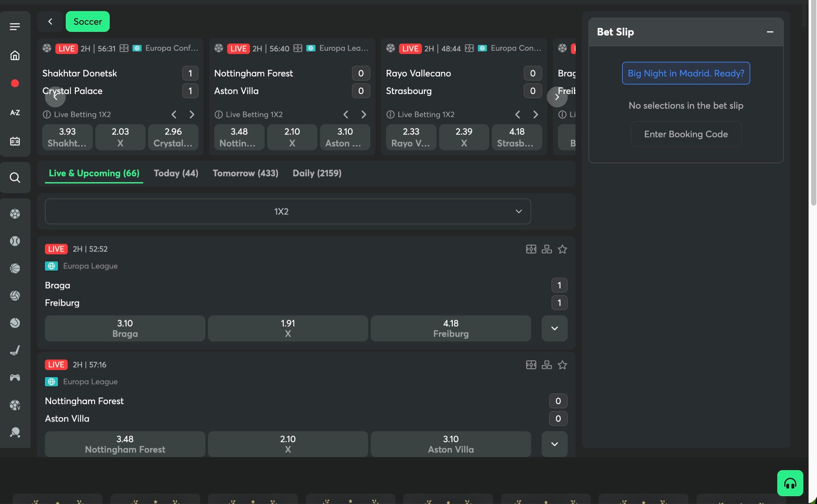Viewport: 817px width, 504px height.
Task: Select the basketball sport icon
Action: click(x=15, y=268)
